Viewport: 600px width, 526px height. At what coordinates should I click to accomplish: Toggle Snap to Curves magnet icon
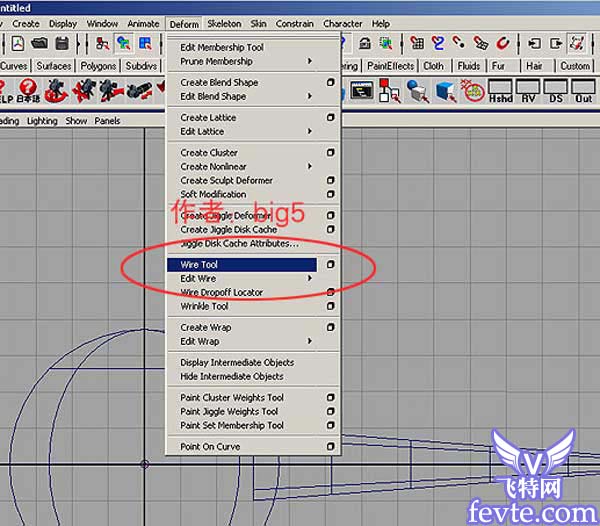(438, 43)
